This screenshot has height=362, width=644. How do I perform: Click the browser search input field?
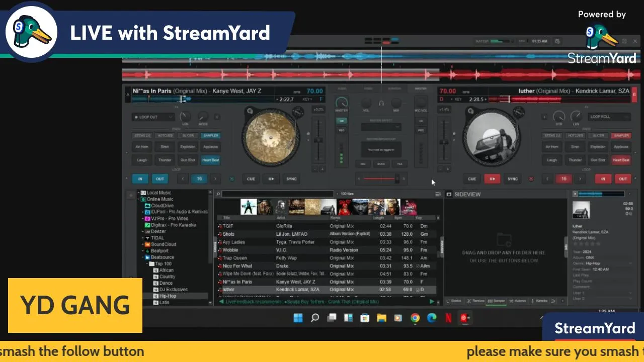[278, 194]
